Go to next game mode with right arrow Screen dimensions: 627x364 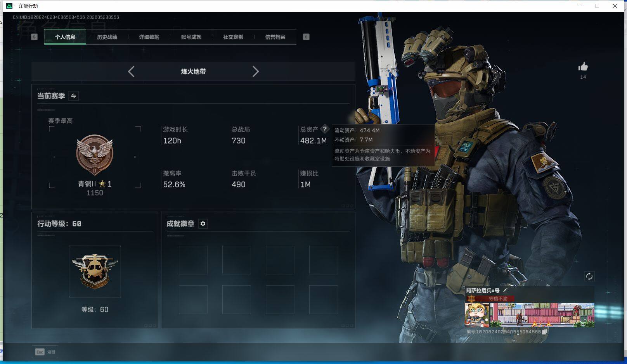255,71
